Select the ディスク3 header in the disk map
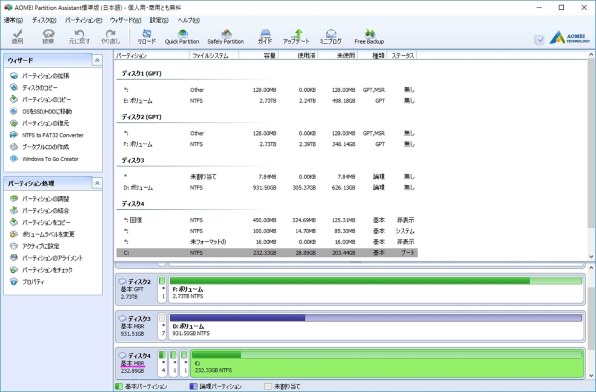 (136, 326)
